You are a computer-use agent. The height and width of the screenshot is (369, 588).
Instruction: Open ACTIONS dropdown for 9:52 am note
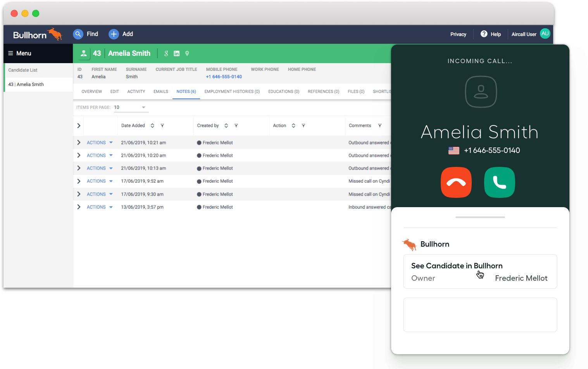100,181
